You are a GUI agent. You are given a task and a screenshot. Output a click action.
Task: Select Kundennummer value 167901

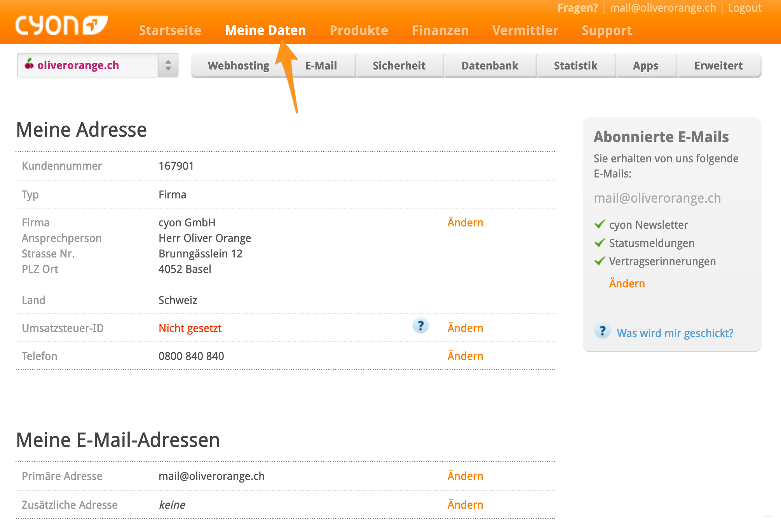[176, 166]
